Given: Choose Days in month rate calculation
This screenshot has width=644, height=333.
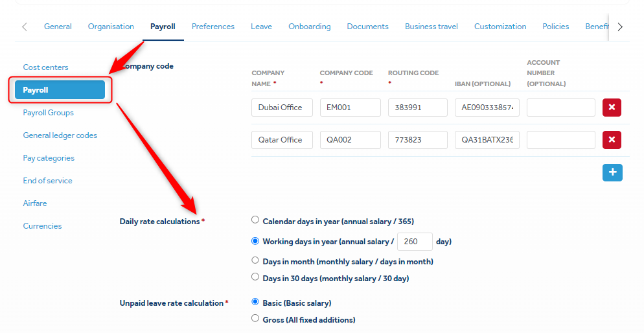Looking at the screenshot, I should [x=255, y=260].
